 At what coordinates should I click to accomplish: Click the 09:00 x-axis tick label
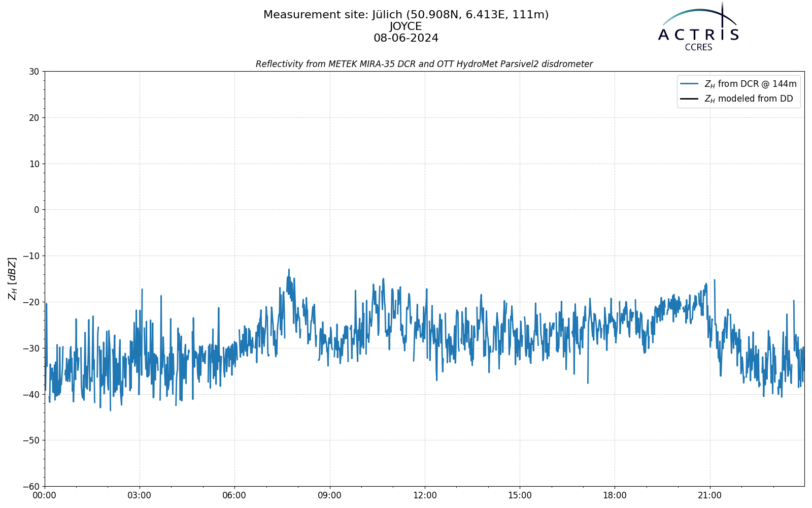coord(330,495)
